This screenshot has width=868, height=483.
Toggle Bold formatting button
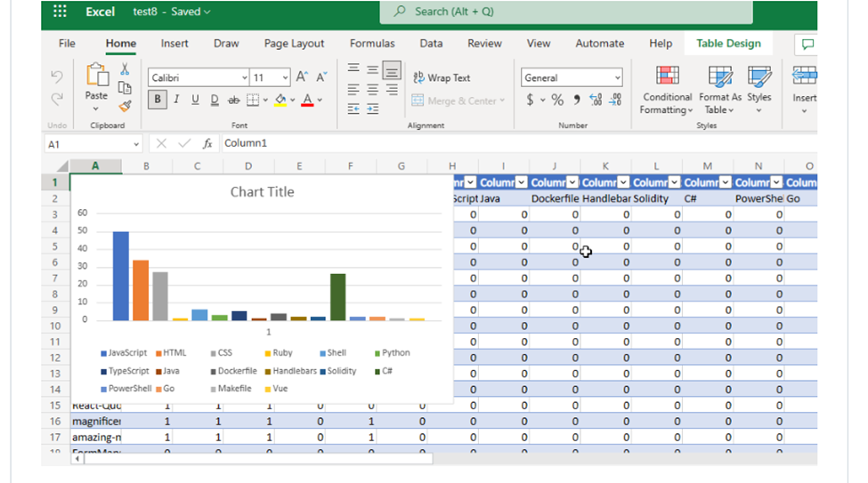pos(158,100)
